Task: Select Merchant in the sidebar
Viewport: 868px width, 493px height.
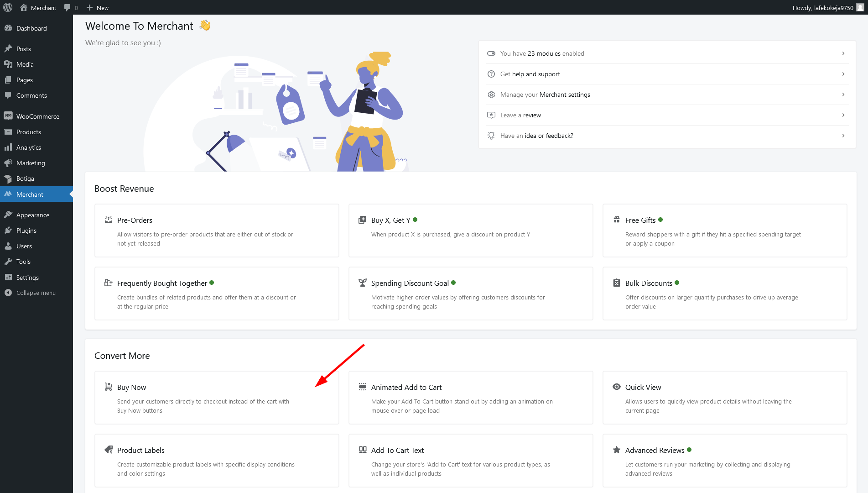Action: pos(36,194)
